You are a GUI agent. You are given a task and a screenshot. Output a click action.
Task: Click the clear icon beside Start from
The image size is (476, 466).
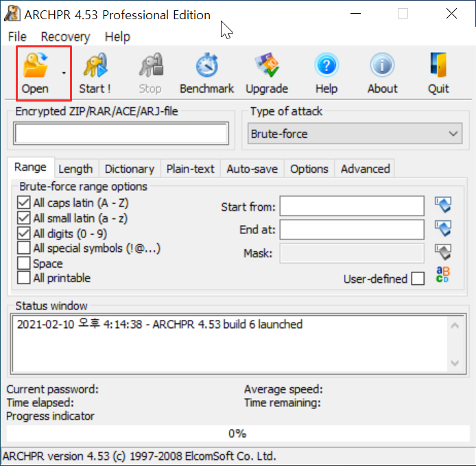pyautogui.click(x=443, y=205)
